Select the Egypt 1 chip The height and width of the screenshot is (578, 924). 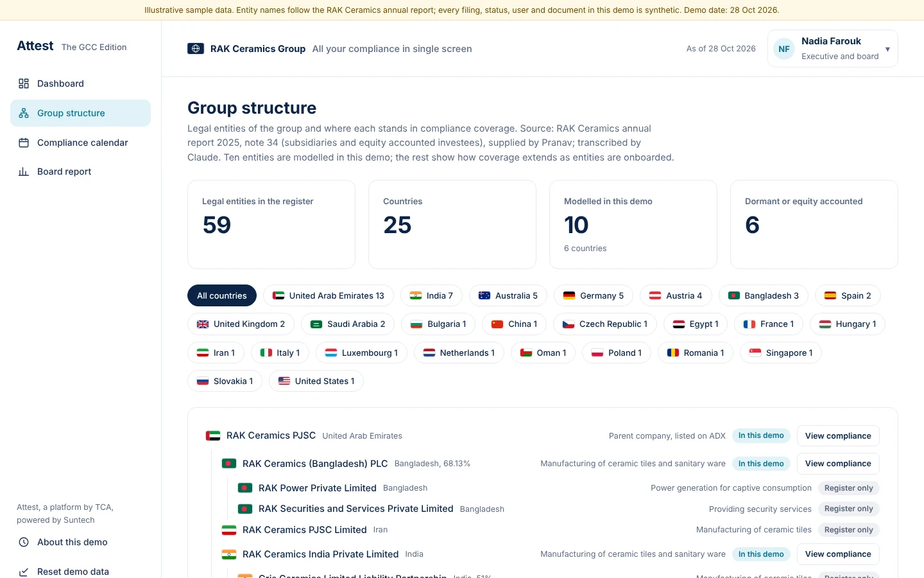(x=696, y=324)
